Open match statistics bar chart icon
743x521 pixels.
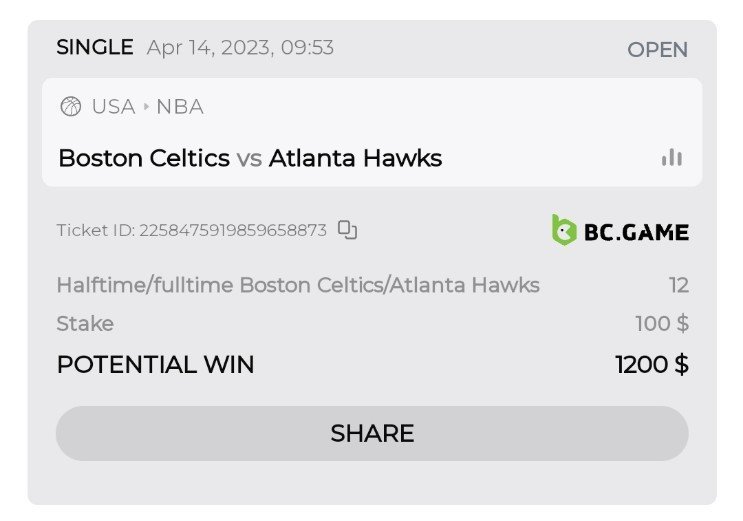pos(671,157)
